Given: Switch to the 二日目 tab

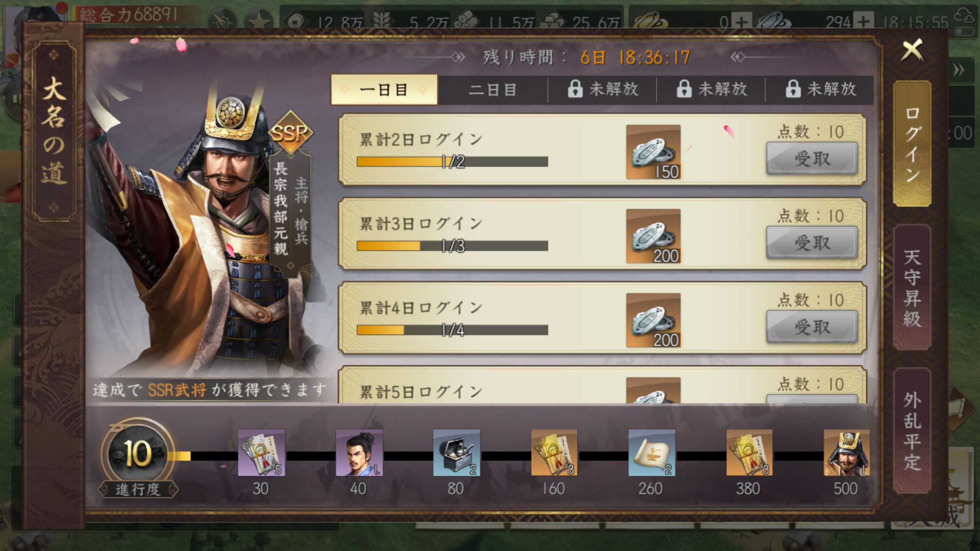Looking at the screenshot, I should coord(493,90).
